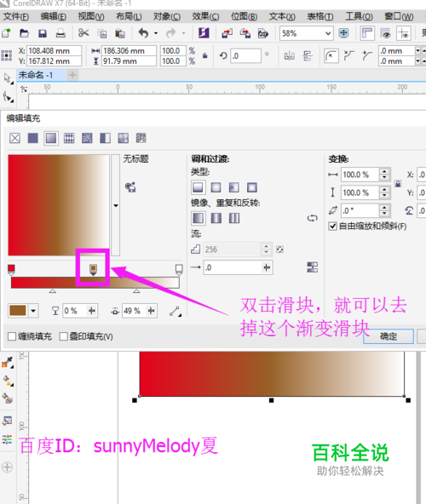This screenshot has width=426, height=504.
Task: Select the Default fountain fill mode
Action: 198,218
